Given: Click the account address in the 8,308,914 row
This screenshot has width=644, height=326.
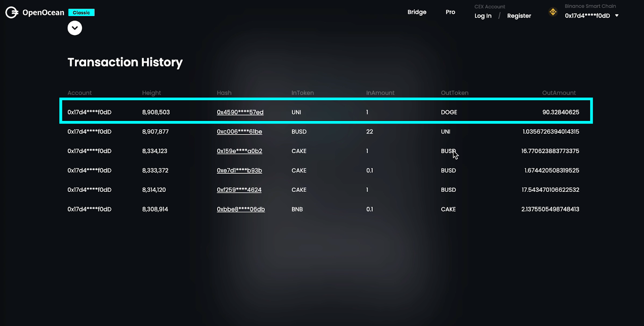Looking at the screenshot, I should [x=89, y=209].
